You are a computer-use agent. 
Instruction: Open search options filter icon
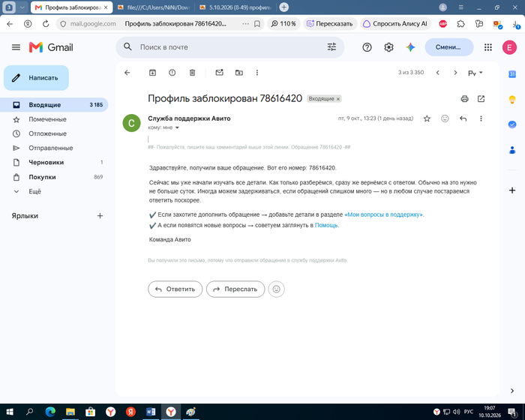[331, 47]
